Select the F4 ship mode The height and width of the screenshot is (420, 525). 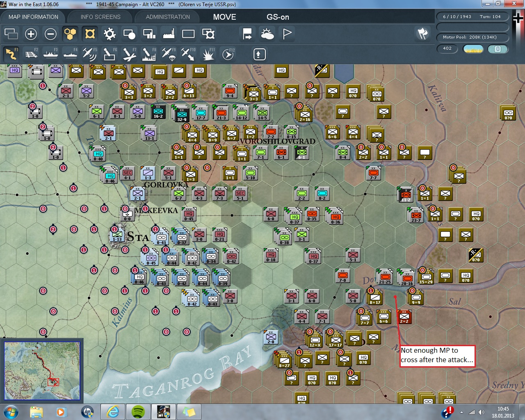coord(71,54)
